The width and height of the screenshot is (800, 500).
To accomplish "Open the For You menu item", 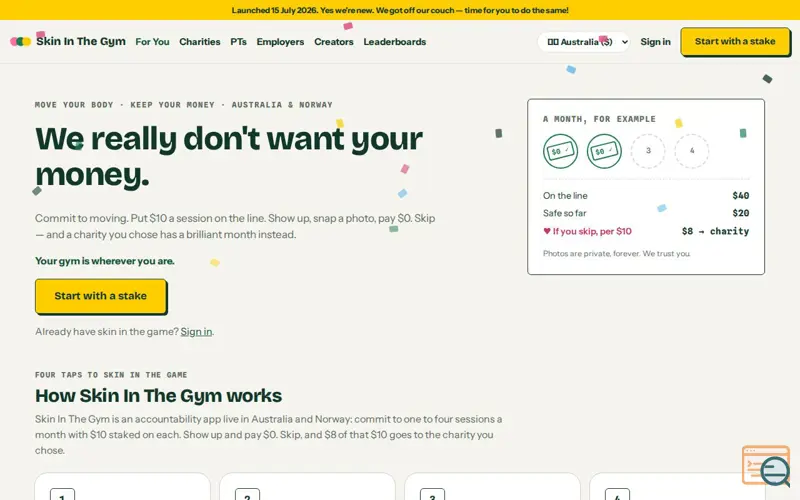I will [152, 42].
